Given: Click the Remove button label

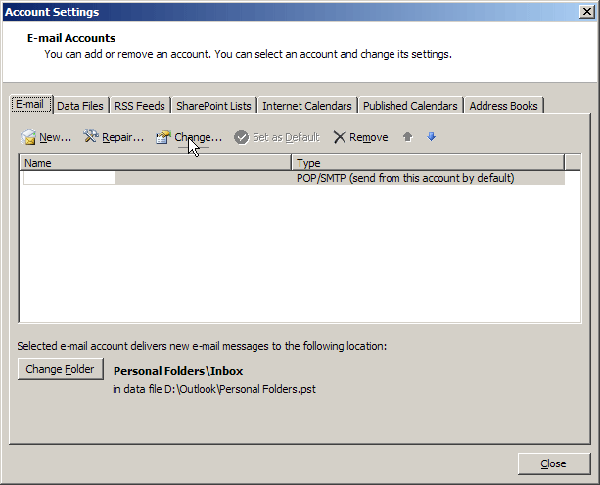Looking at the screenshot, I should [368, 137].
